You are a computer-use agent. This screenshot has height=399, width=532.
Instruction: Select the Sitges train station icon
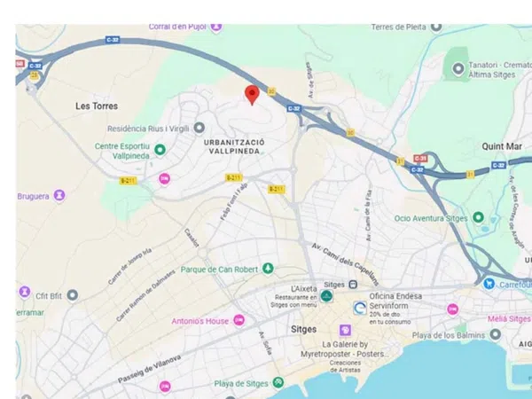tap(353, 284)
